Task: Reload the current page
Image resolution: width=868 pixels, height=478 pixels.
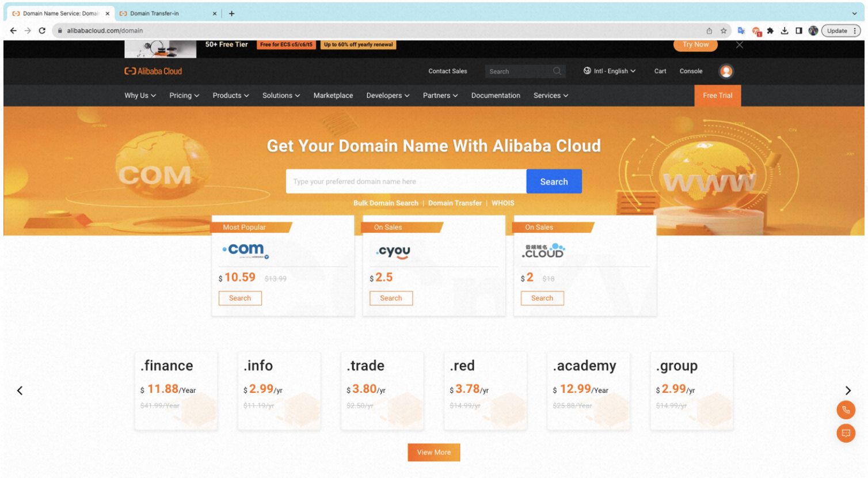Action: click(x=42, y=31)
